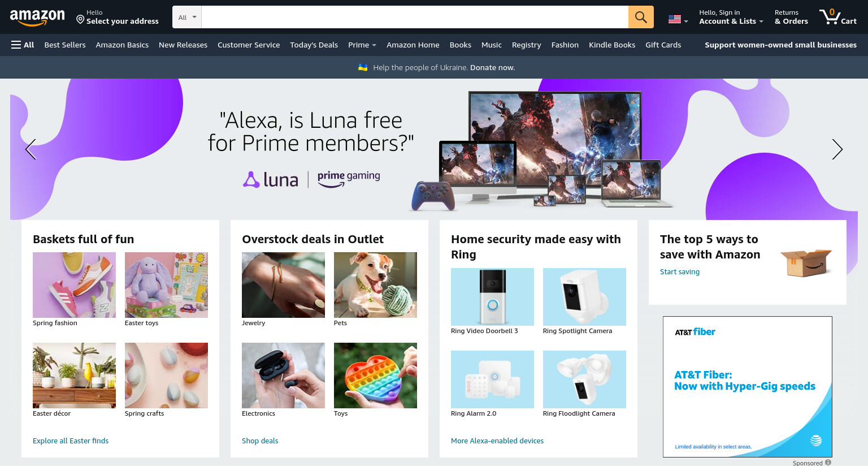This screenshot has height=466, width=868.
Task: Open Today's Deals in the nav bar
Action: coord(314,45)
